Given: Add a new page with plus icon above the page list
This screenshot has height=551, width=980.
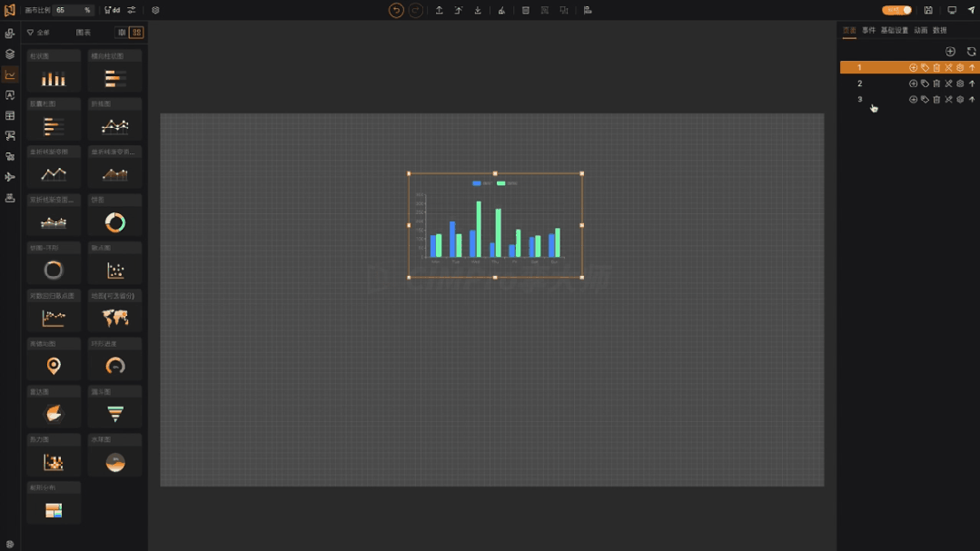Looking at the screenshot, I should point(950,51).
